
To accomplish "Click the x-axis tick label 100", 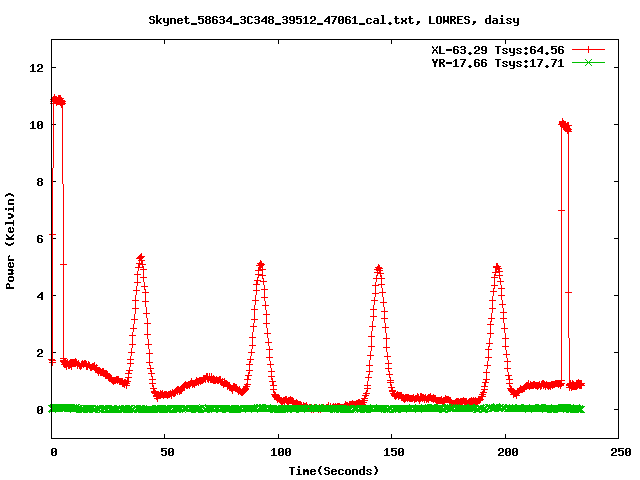I will click(281, 452).
